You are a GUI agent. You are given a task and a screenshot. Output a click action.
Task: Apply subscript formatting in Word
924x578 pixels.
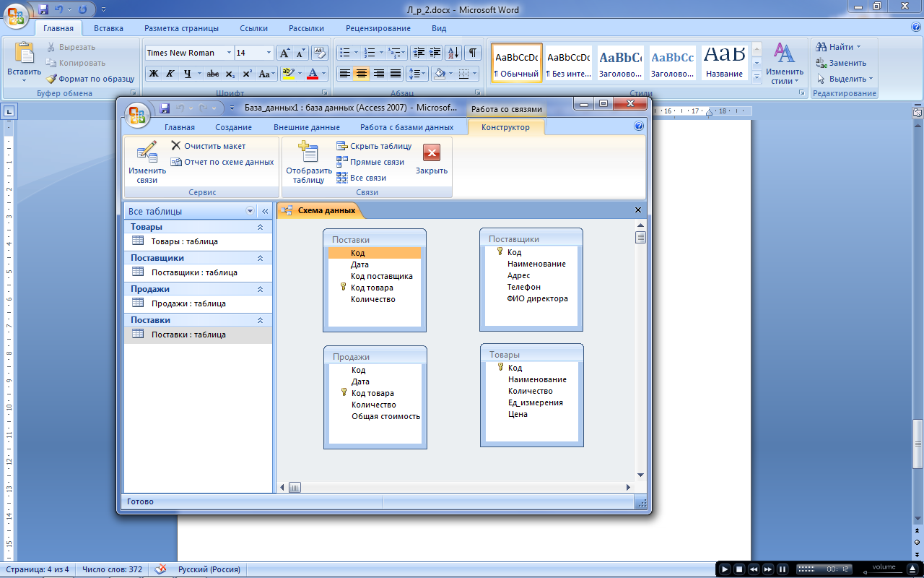pyautogui.click(x=230, y=74)
